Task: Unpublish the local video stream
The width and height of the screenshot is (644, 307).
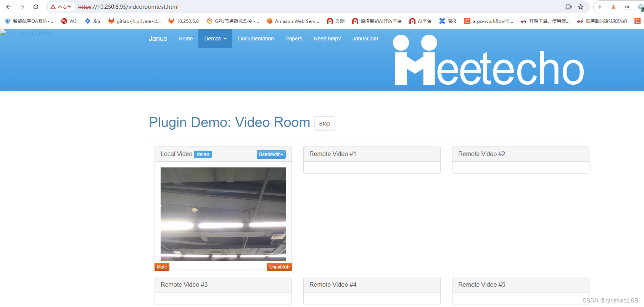Action: pyautogui.click(x=279, y=267)
